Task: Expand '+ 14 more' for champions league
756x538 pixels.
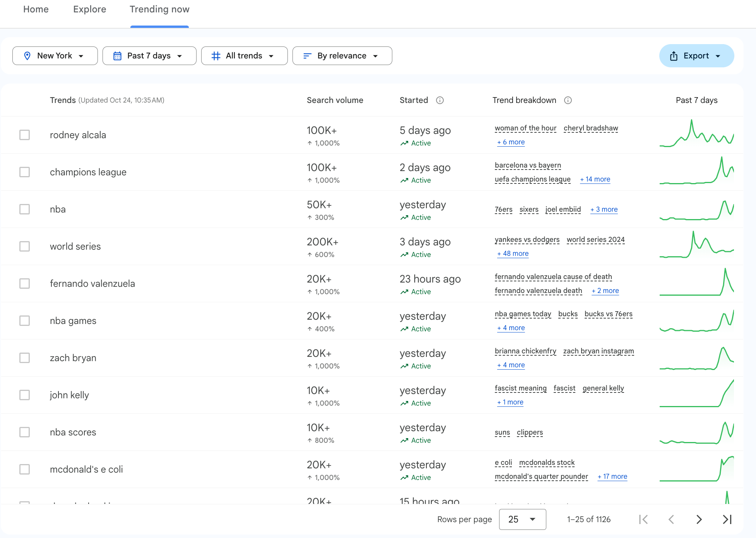Action: (595, 179)
